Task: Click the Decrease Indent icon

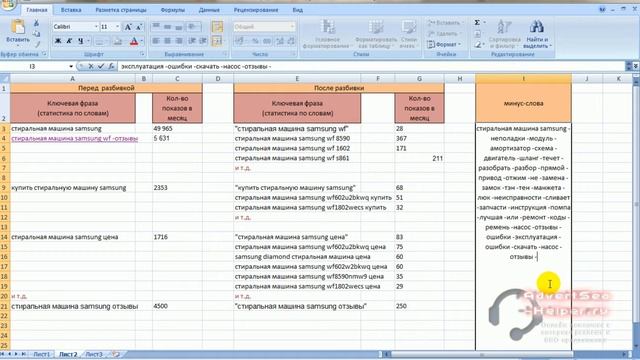Action: [192, 41]
